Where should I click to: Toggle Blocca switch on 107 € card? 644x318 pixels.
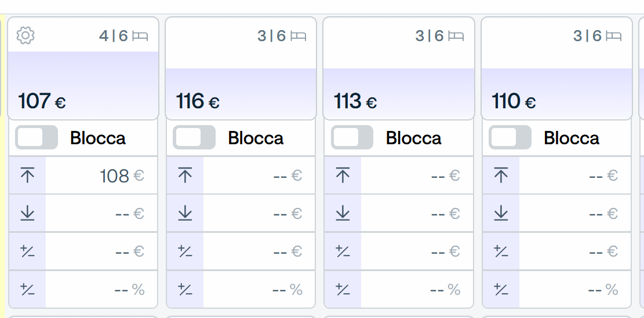(37, 137)
